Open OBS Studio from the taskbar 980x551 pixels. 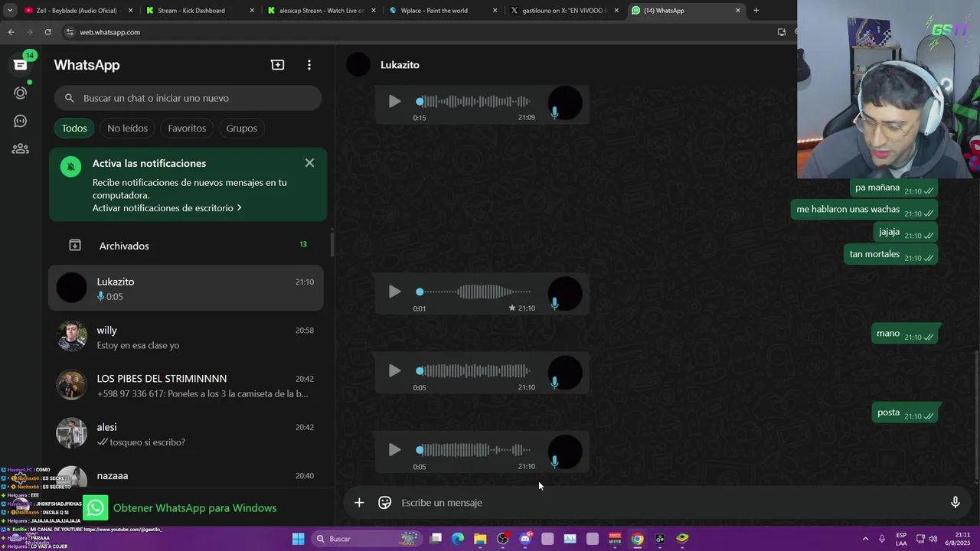click(x=503, y=539)
